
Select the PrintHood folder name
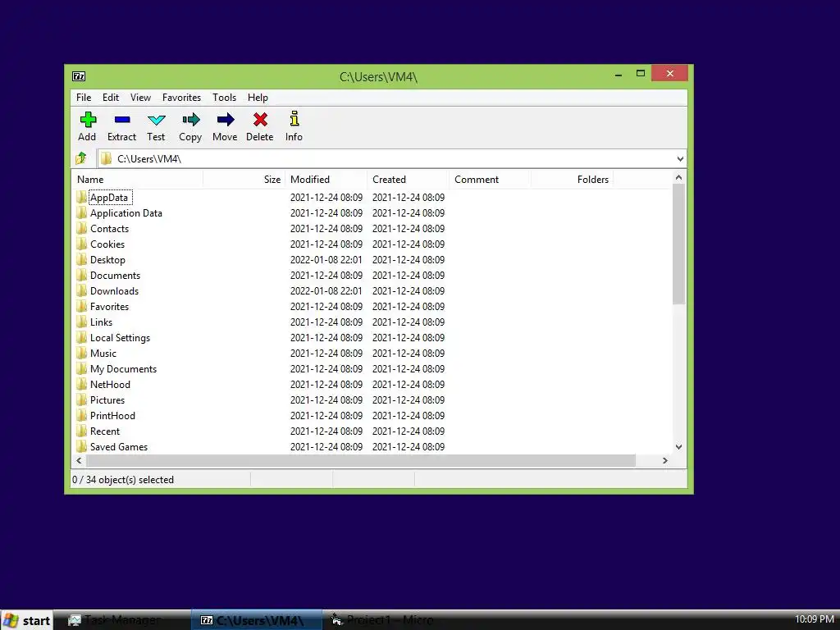(x=112, y=416)
